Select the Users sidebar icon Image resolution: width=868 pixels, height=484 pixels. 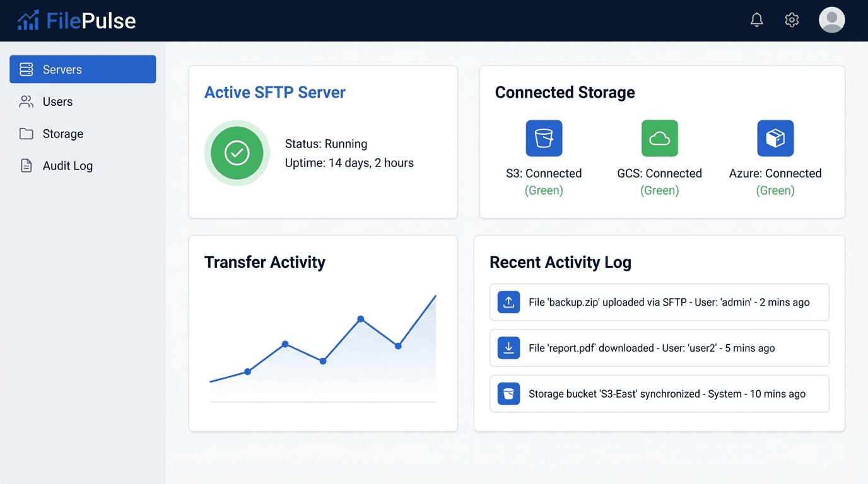26,101
